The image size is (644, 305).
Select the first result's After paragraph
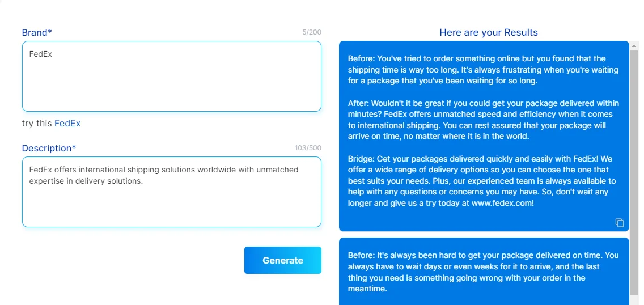pyautogui.click(x=483, y=120)
